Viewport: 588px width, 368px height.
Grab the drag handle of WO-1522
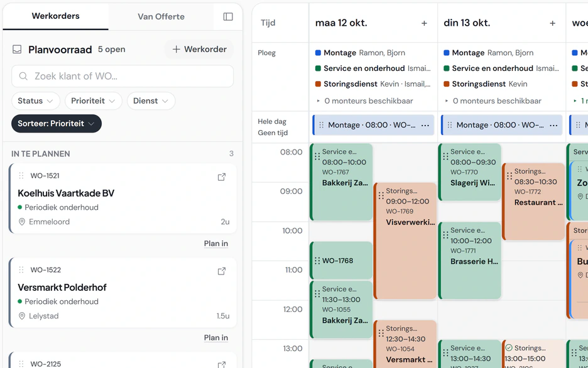21,269
